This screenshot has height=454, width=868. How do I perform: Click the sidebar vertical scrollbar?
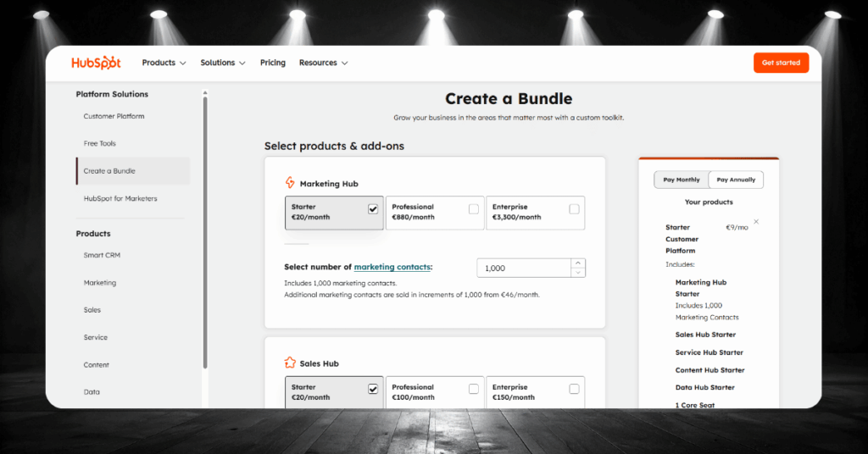pyautogui.click(x=205, y=232)
